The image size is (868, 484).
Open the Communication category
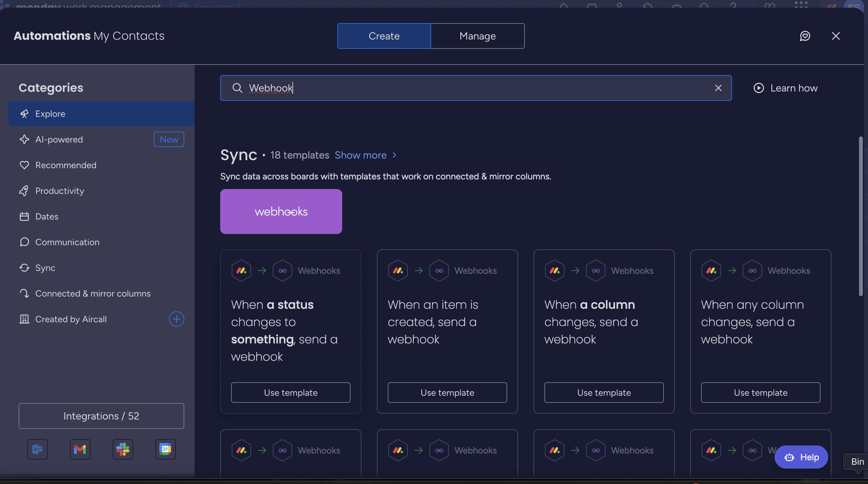click(67, 242)
